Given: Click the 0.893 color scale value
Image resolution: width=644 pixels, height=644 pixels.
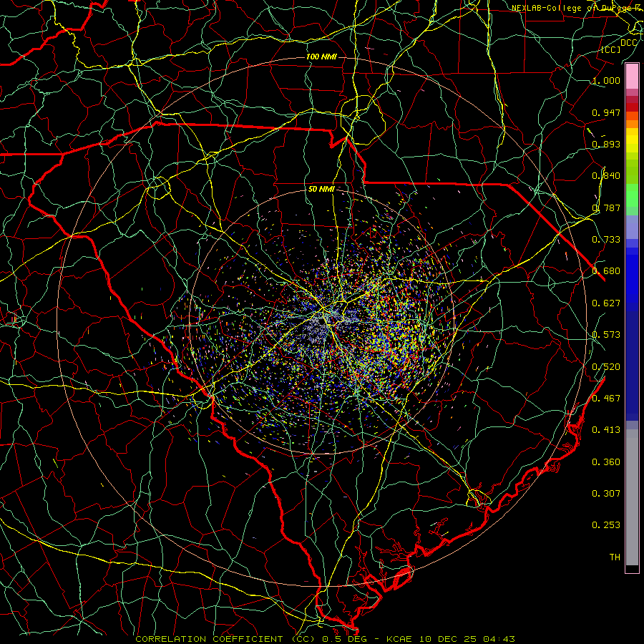Looking at the screenshot, I should click(606, 144).
